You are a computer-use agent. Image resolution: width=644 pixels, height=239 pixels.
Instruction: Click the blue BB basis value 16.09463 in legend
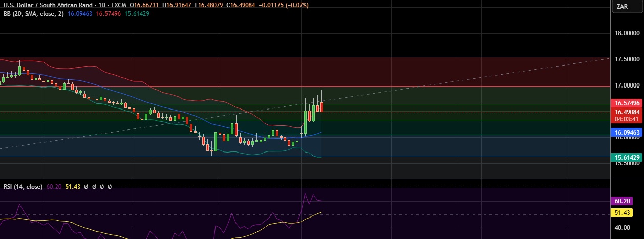tap(80, 14)
